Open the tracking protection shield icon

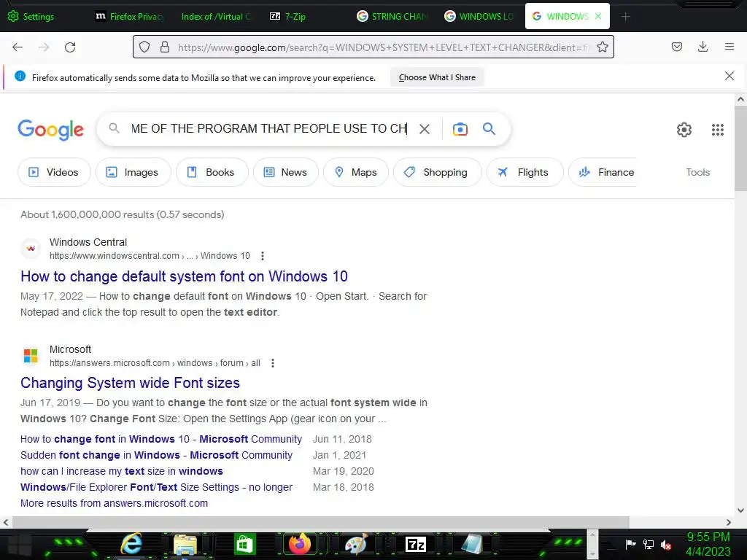click(144, 47)
